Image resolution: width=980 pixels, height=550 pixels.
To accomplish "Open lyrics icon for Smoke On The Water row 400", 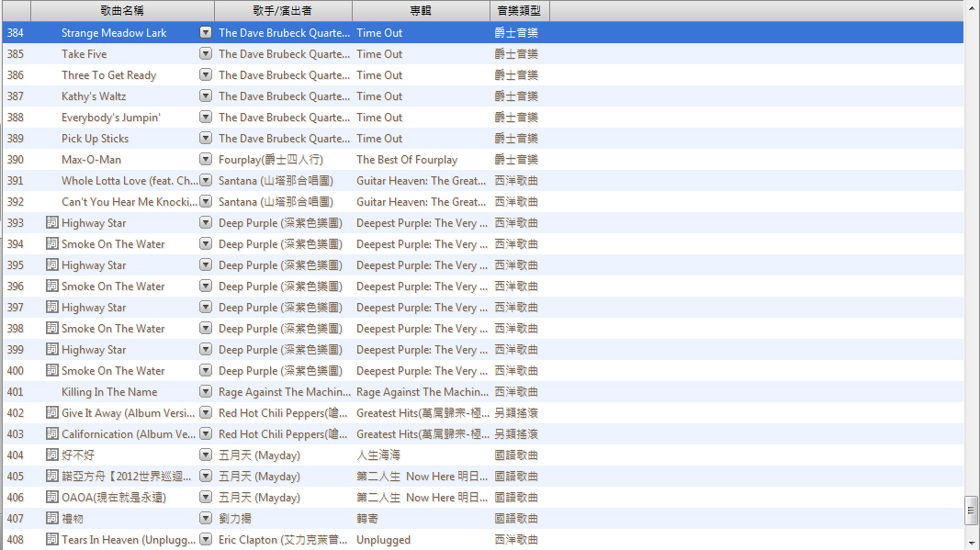I will [x=52, y=371].
